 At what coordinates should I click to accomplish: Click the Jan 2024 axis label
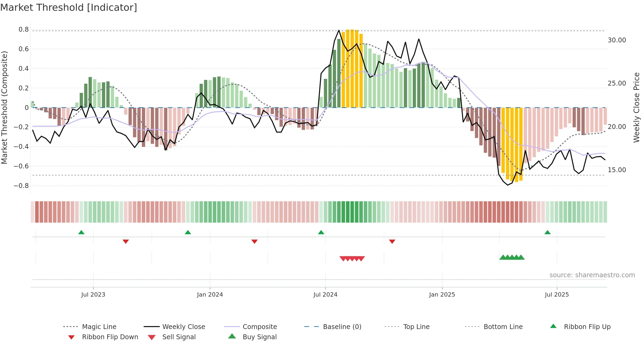tap(210, 295)
